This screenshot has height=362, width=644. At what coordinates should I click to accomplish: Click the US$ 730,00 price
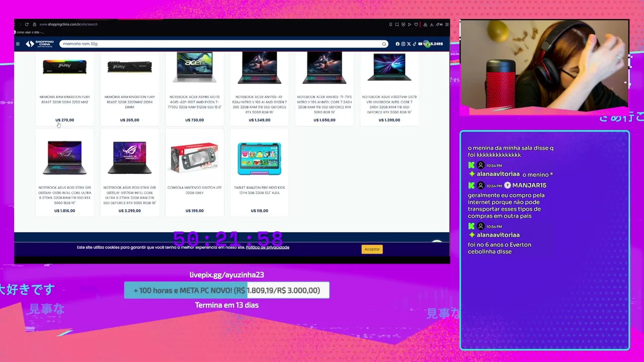(x=195, y=120)
